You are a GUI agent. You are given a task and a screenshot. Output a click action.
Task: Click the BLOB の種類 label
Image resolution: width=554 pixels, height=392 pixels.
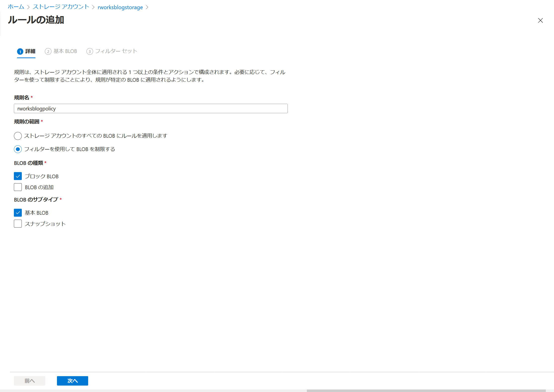(28, 163)
